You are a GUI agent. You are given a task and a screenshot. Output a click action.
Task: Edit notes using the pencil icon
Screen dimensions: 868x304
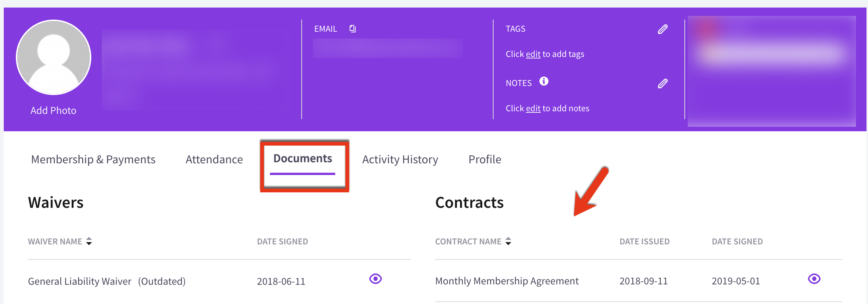click(x=663, y=83)
